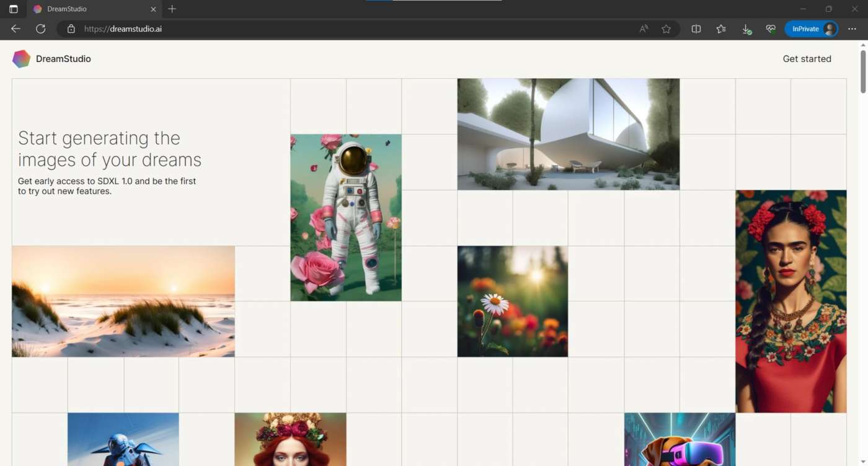Viewport: 868px width, 466px height.
Task: Go back using the browser arrow
Action: point(16,29)
